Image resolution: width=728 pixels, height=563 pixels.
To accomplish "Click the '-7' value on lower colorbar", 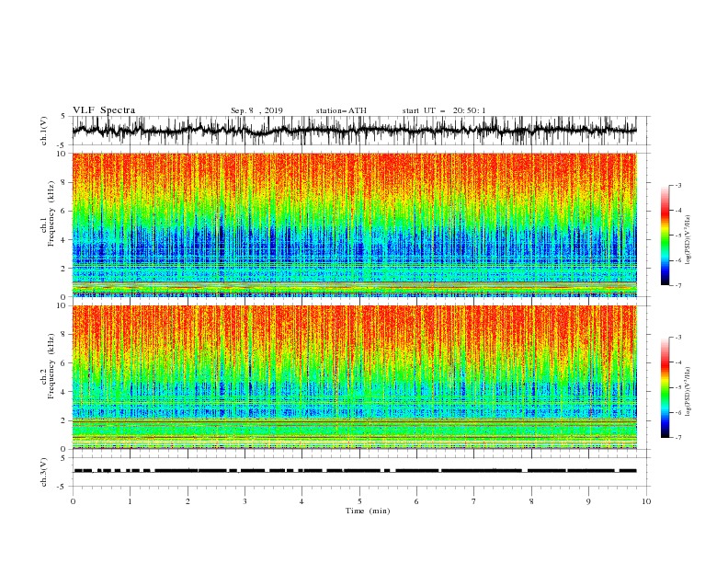I will pyautogui.click(x=678, y=438).
